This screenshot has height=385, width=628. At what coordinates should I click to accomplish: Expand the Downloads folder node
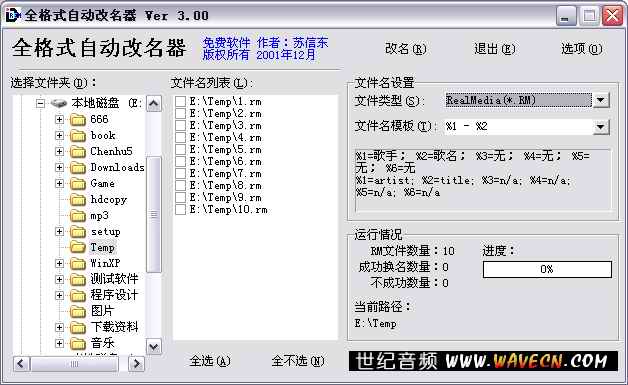coord(59,167)
